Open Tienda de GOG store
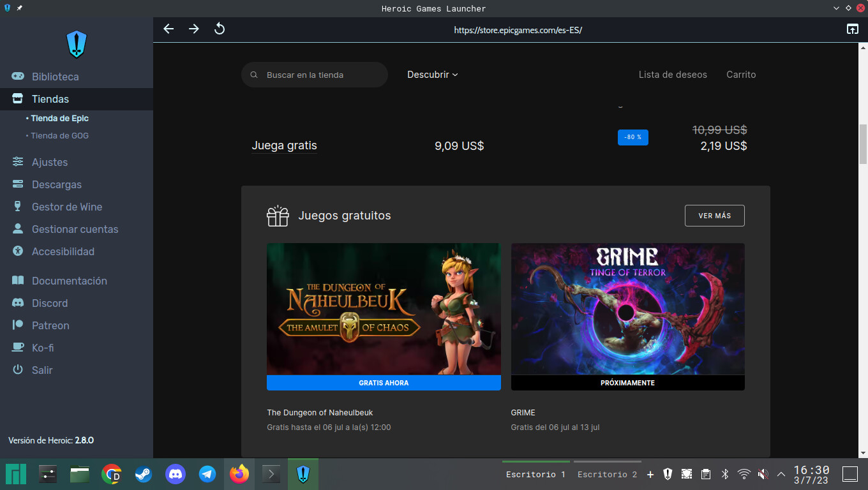The image size is (868, 490). tap(59, 135)
